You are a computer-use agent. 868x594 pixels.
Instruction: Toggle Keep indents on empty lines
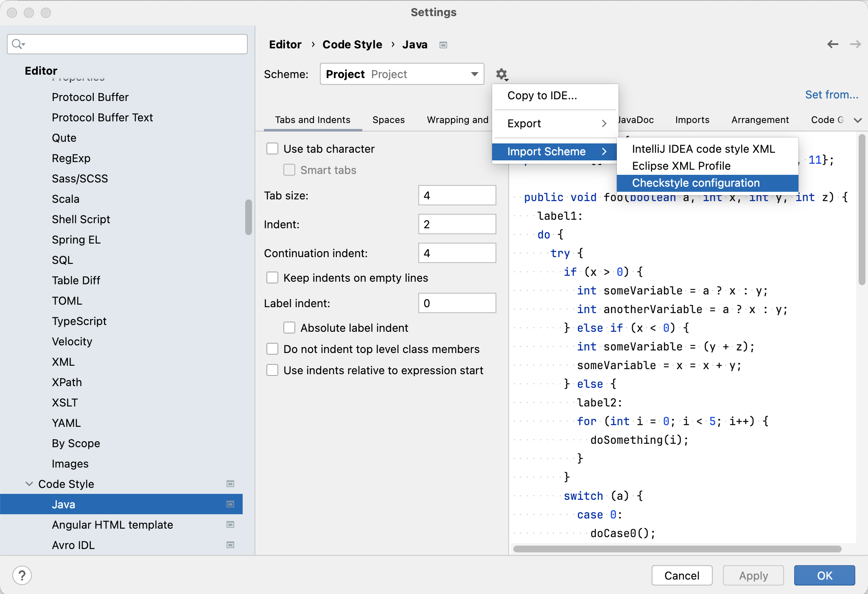point(272,278)
